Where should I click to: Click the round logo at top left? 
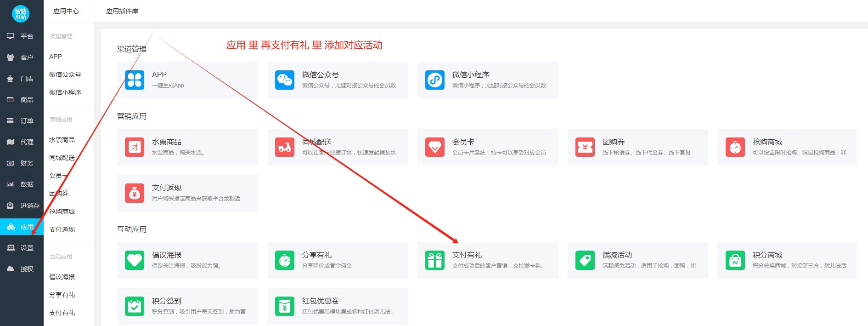21,14
